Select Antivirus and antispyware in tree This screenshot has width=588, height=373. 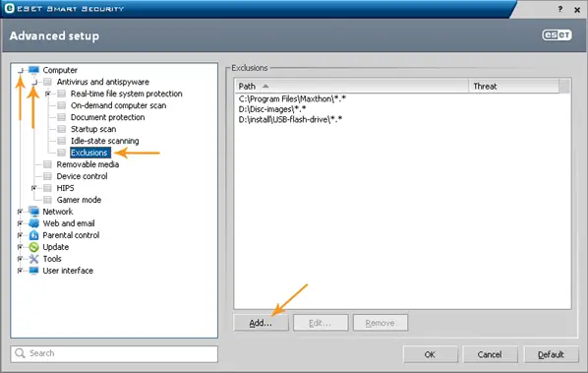102,82
